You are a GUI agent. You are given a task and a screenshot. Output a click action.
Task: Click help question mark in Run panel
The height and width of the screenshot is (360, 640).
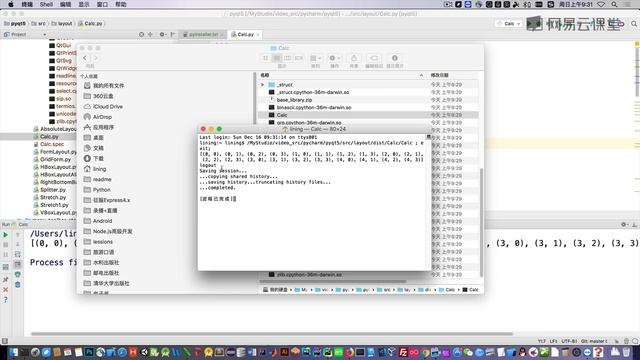pyautogui.click(x=6, y=300)
